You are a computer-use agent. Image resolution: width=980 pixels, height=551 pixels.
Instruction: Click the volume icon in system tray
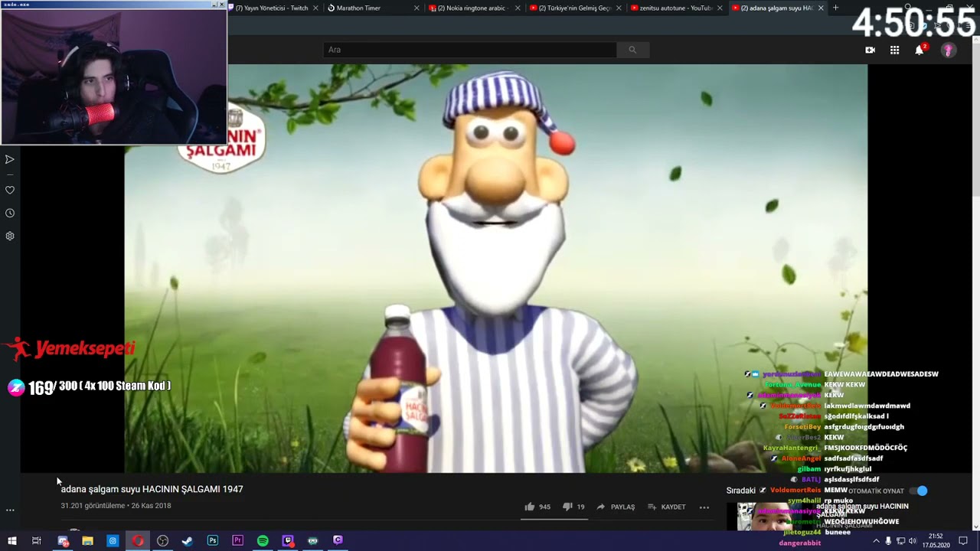pyautogui.click(x=913, y=541)
